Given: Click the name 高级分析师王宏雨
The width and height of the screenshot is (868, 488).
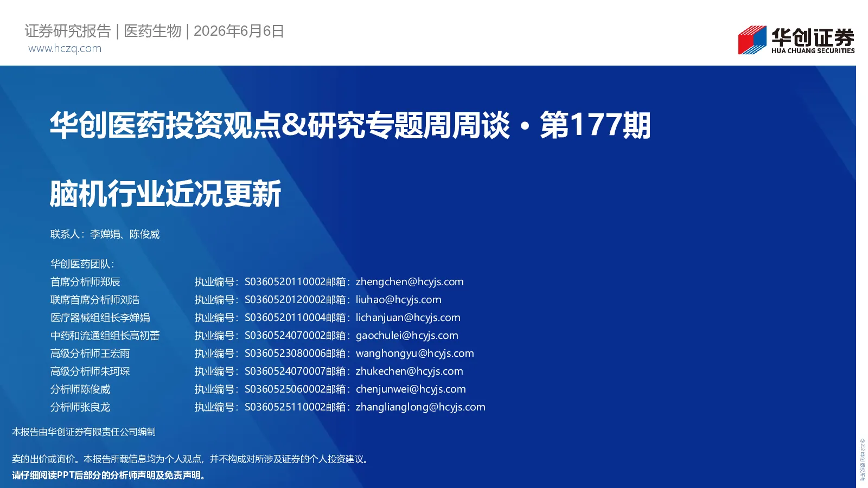Looking at the screenshot, I should pos(90,354).
